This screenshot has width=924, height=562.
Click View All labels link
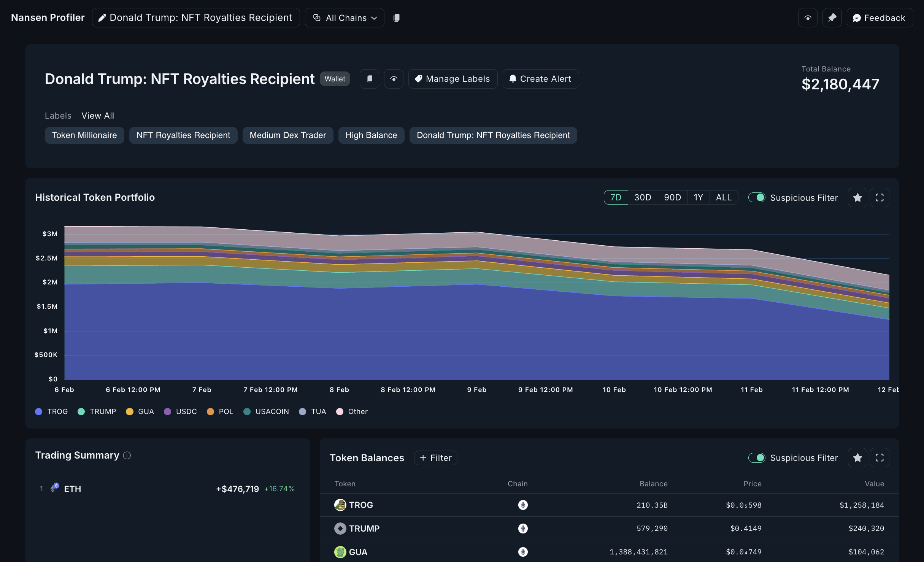[98, 116]
